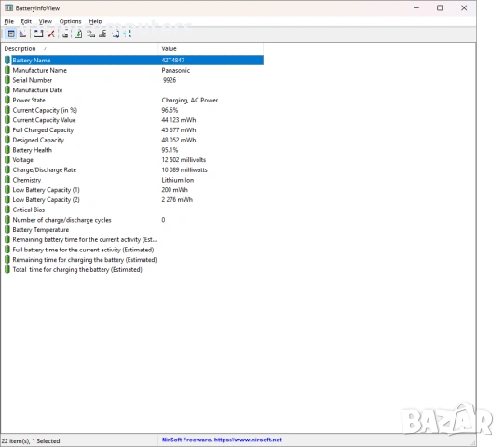This screenshot has width=504, height=447.
Task: Click battery icon beside Serial Number
Action: (7, 80)
